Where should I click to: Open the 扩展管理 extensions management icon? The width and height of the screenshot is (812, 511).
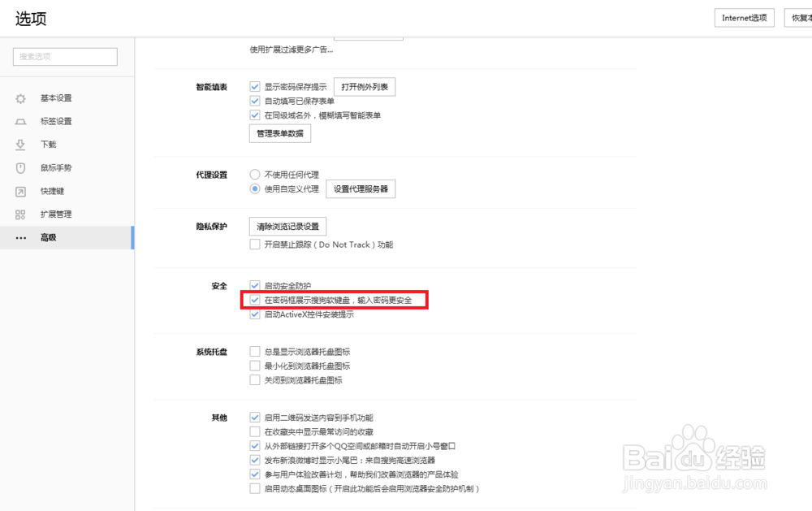tap(20, 214)
